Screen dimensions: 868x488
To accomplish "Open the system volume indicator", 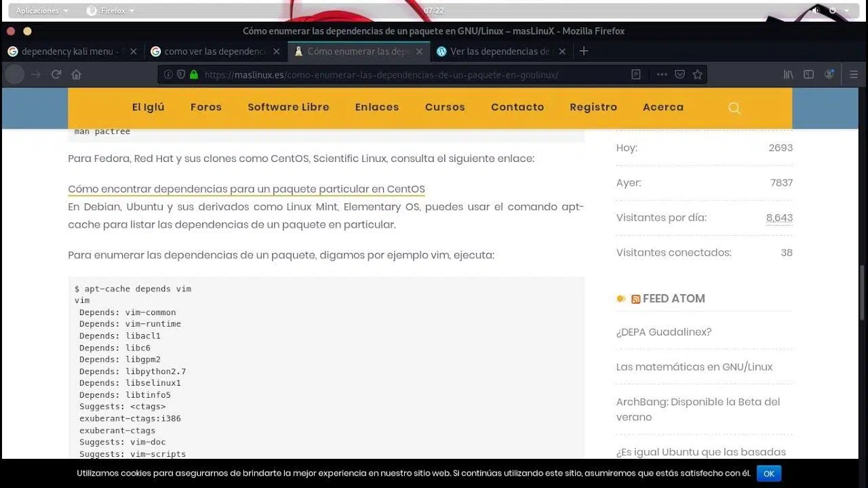I will point(816,11).
